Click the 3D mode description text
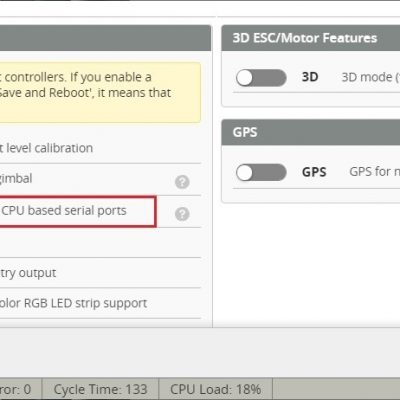Viewport: 400px width, 400px height. (371, 77)
